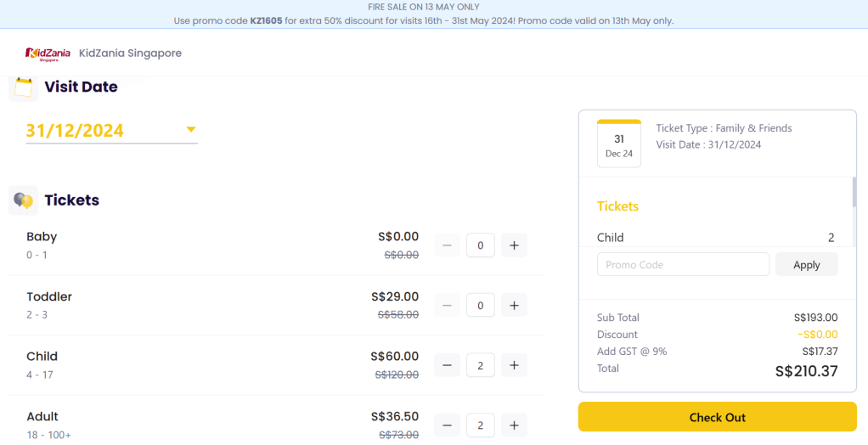The height and width of the screenshot is (445, 868).
Task: Reduce Adult ticket count with minus
Action: (x=448, y=425)
